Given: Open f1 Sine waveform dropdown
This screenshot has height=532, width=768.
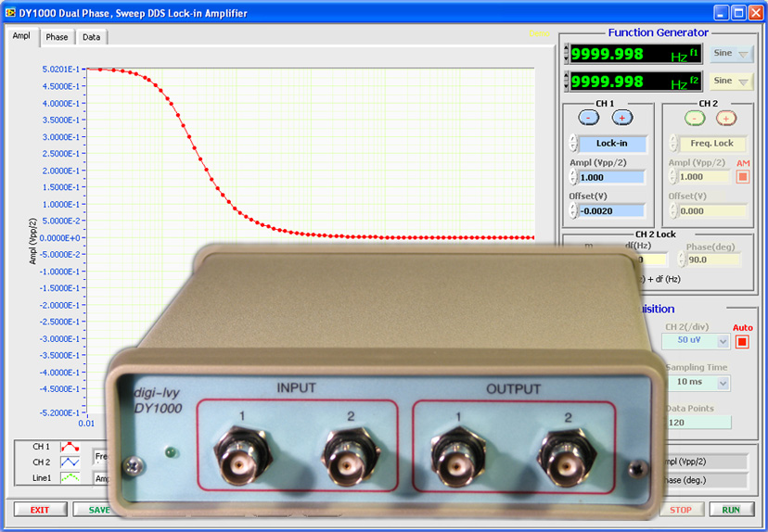Looking at the screenshot, I should pyautogui.click(x=731, y=54).
